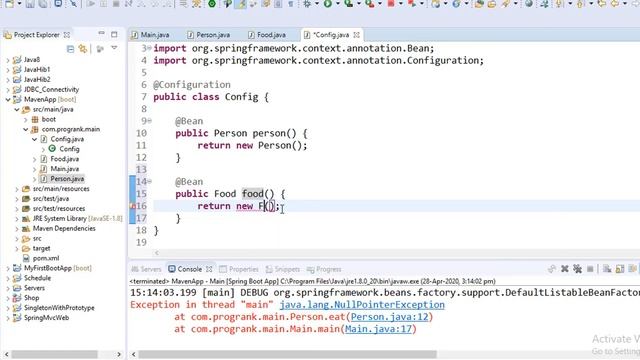Click greyed relaunch icon in Console toolbar
The height and width of the screenshot is (360, 640).
pos(552,269)
